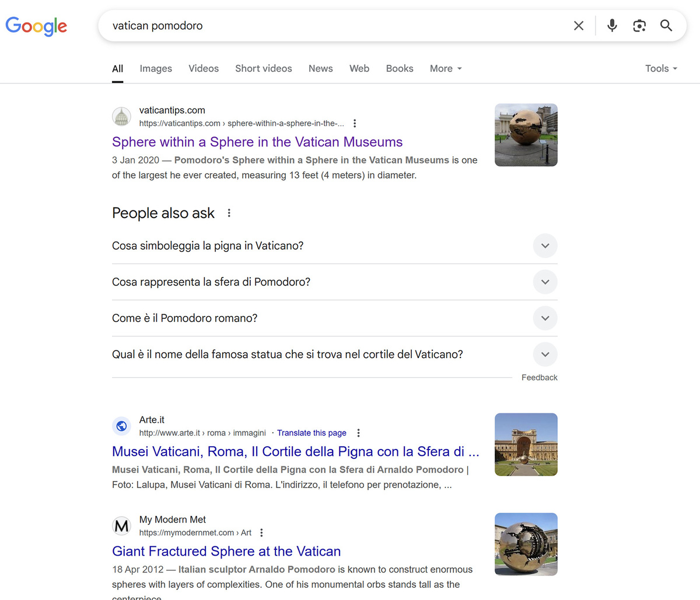Expand the More dropdown menu
Viewport: 700px width, 600px height.
point(446,69)
